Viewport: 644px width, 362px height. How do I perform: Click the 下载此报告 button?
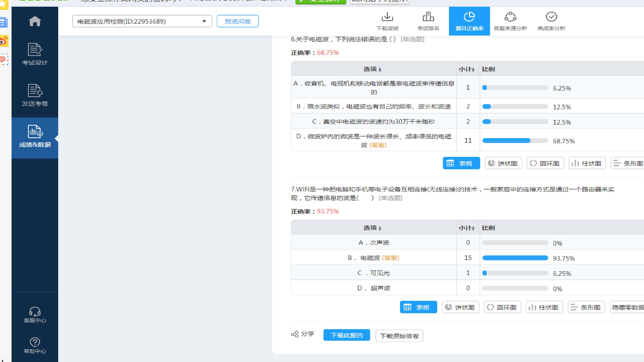[x=346, y=335]
